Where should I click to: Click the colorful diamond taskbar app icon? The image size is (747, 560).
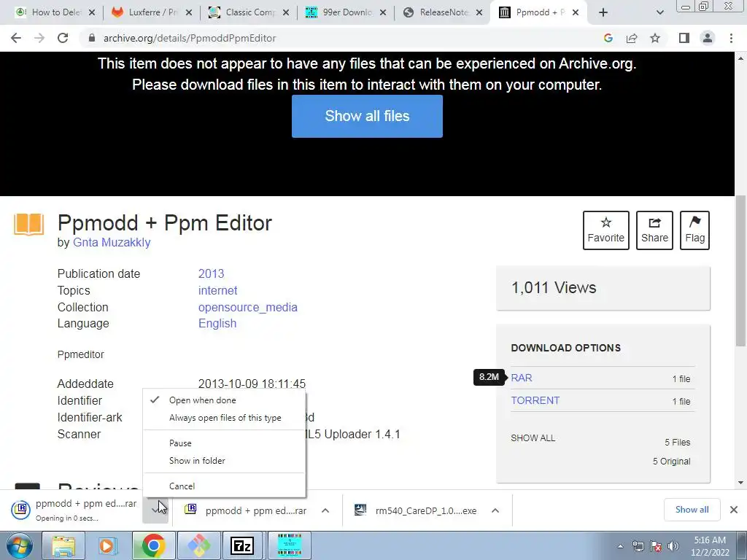[198, 545]
